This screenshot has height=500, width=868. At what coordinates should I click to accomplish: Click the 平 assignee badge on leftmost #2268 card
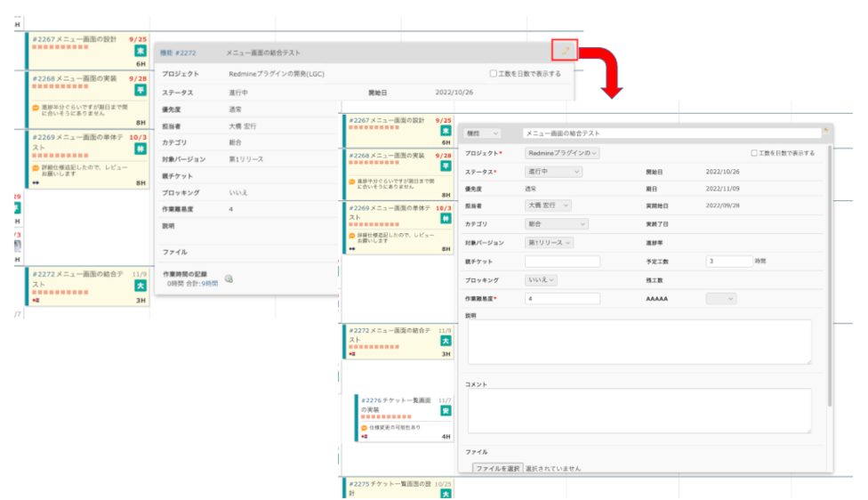coord(140,90)
